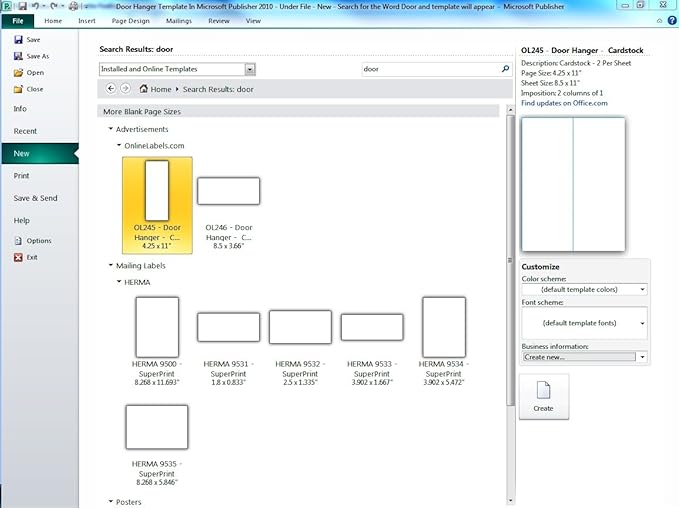
Task: Click the Save icon in backstage menu
Action: click(x=19, y=40)
